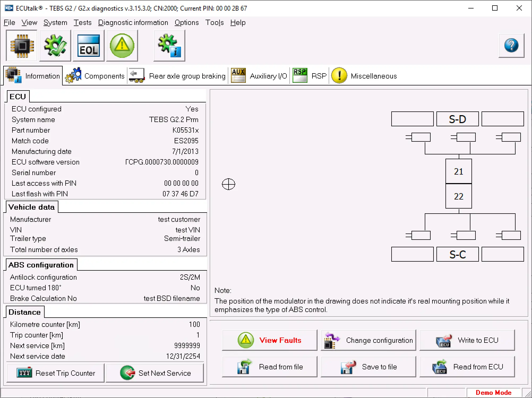Viewport: 532px width, 398px height.
Task: Click the gear with green checkmark toolbar icon
Action: 55,45
